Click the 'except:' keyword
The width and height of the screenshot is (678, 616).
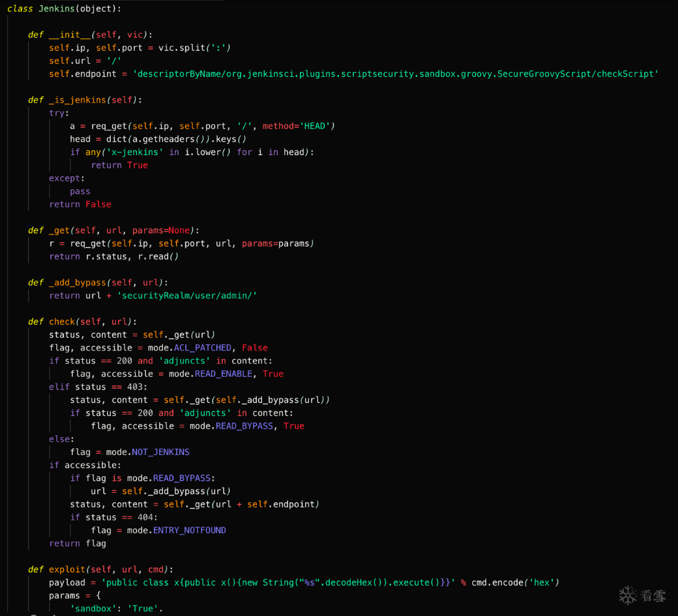tap(67, 178)
